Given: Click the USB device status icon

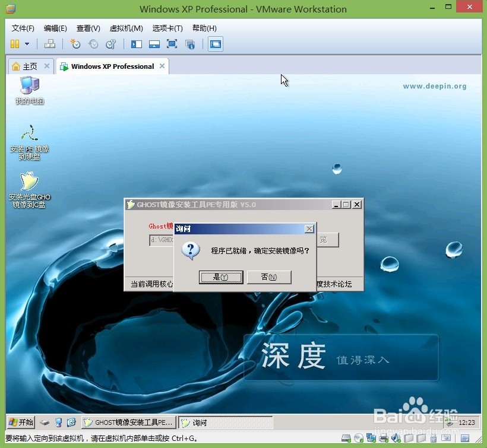Looking at the screenshot, I should coord(434,439).
